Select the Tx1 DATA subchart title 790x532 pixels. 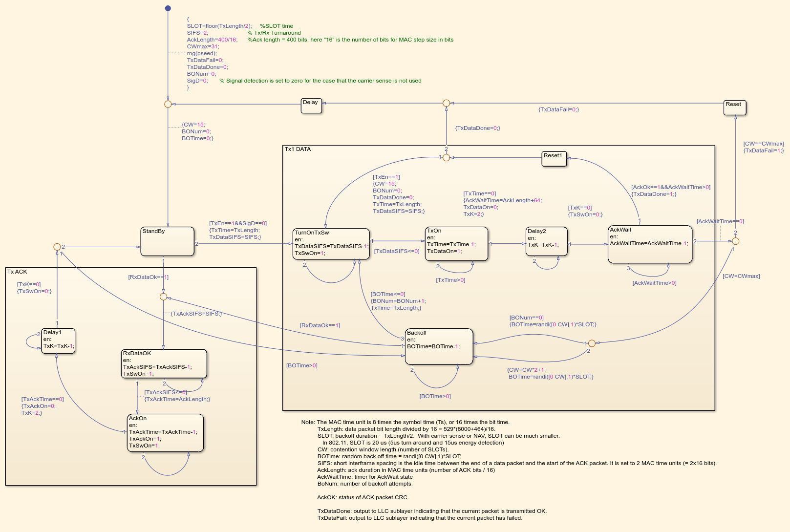tap(298, 149)
